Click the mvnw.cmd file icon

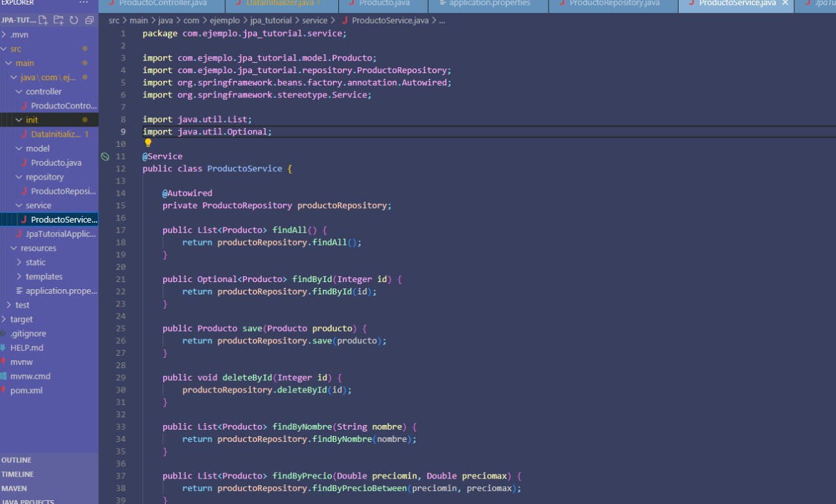click(3, 377)
